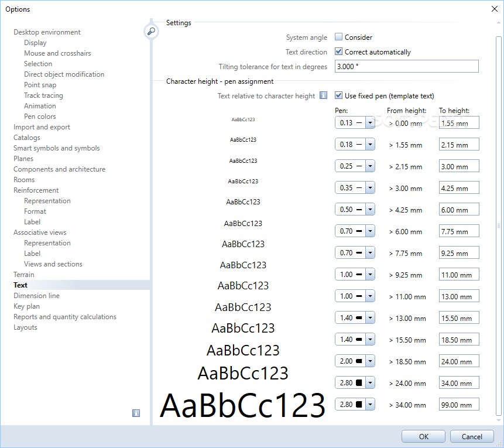The width and height of the screenshot is (504, 448).
Task: Open Point snap settings
Action: (40, 84)
